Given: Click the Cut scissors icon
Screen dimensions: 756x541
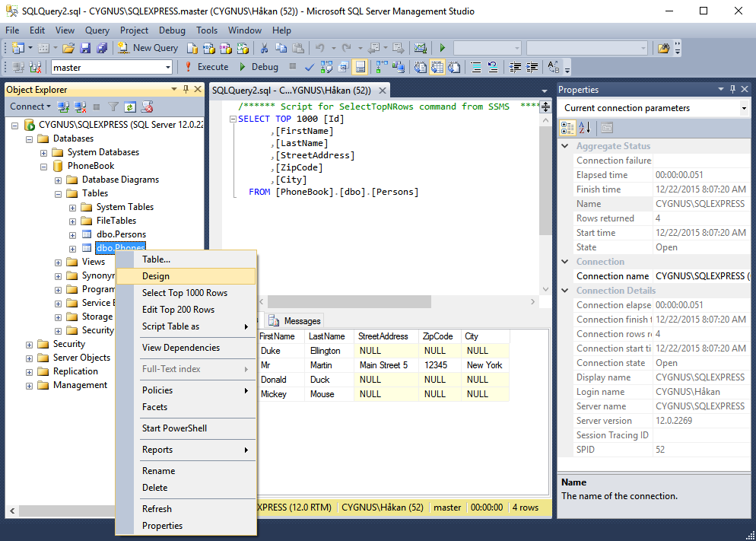Looking at the screenshot, I should click(x=264, y=48).
